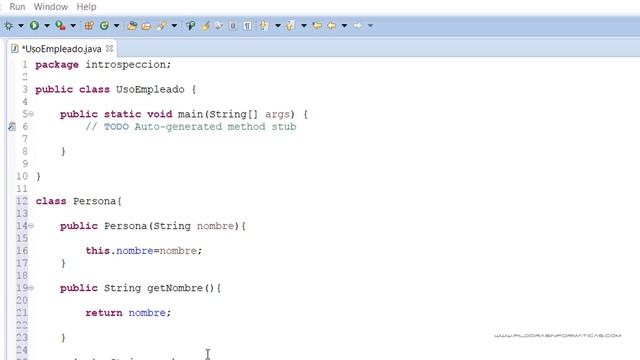Click the class name 'UsoEmpleado' on line 3
Screen dimensions: 640x360
point(150,89)
